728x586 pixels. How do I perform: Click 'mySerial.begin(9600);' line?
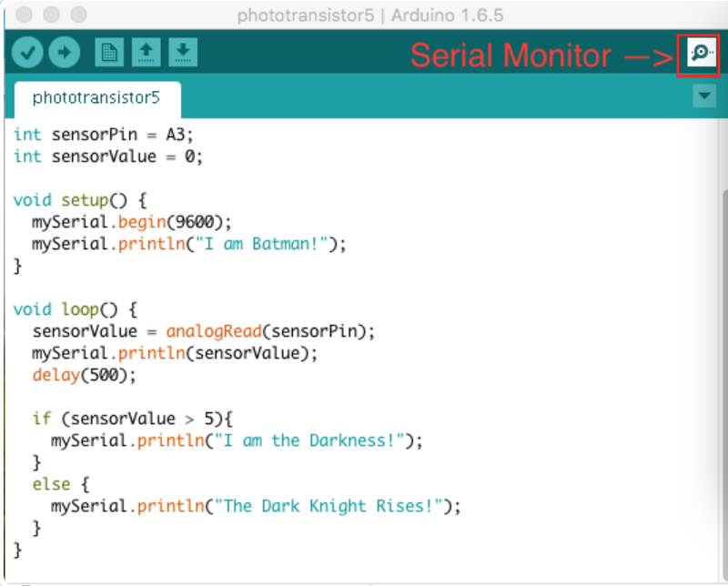point(131,222)
